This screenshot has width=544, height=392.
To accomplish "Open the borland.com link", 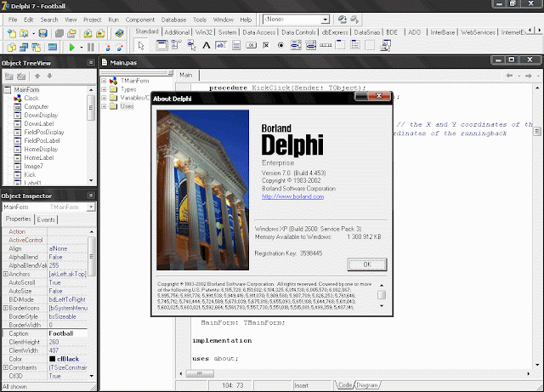I will [292, 196].
